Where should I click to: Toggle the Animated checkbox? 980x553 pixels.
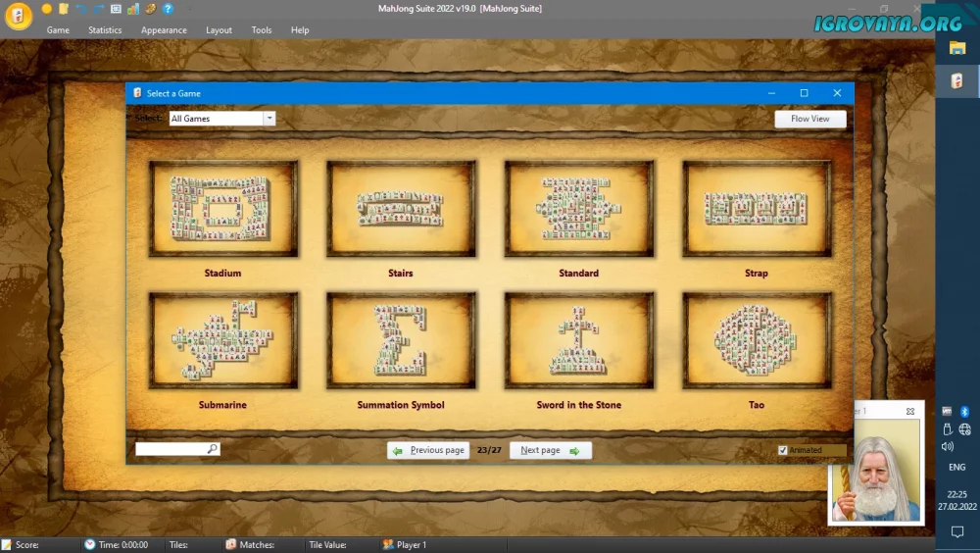point(782,450)
